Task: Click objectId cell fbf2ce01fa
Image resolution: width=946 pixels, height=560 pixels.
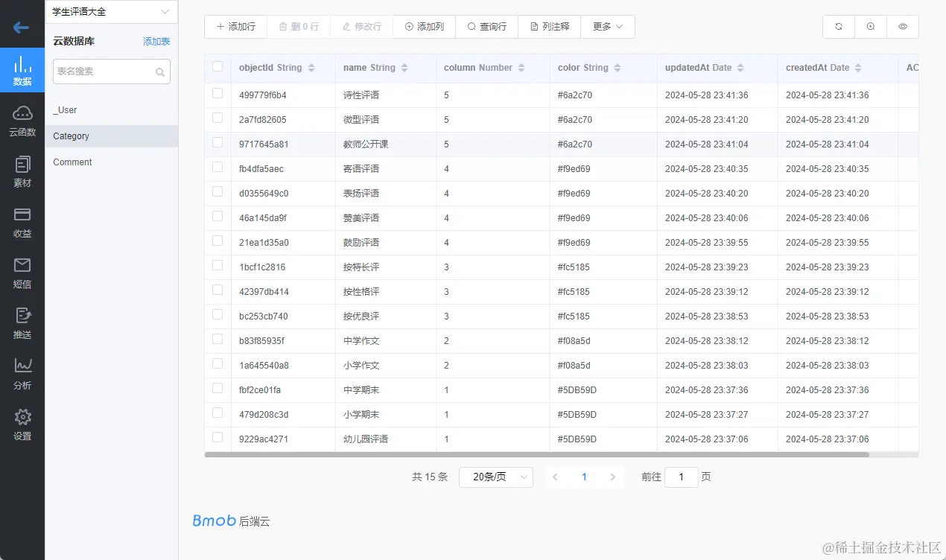Action: tap(260, 390)
